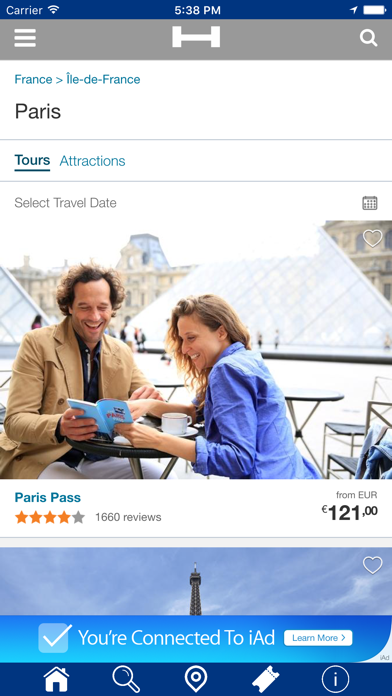392x696 pixels.
Task: Favorite the Paris Pass with heart
Action: click(x=372, y=238)
